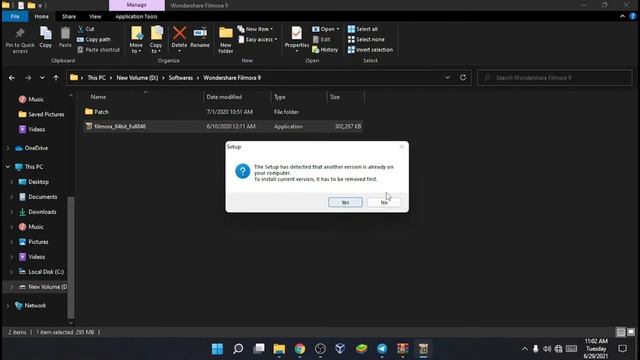Open Telegram from the taskbar
The image size is (640, 360).
click(382, 349)
